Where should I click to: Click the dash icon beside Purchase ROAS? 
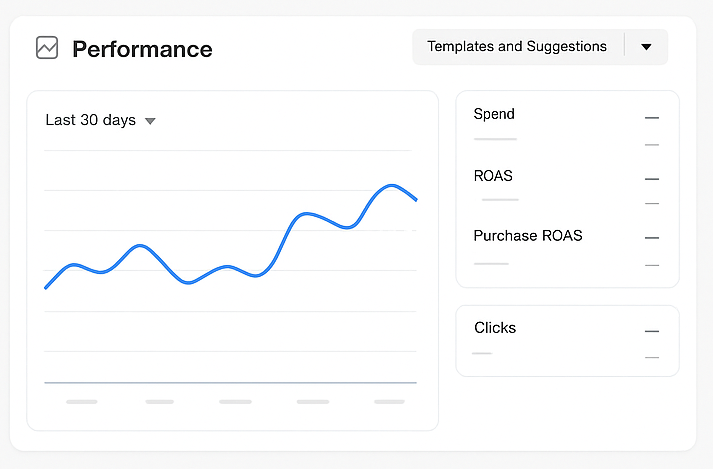point(652,238)
